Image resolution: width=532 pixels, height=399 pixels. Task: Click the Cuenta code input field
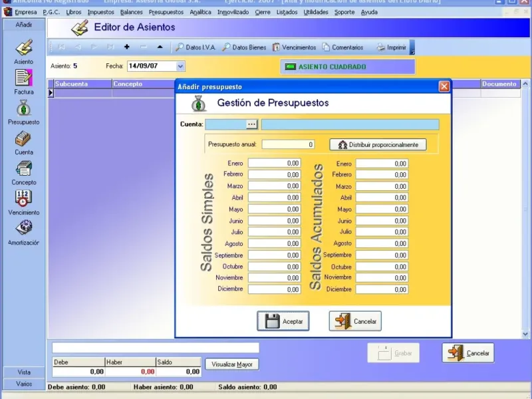pyautogui.click(x=225, y=124)
